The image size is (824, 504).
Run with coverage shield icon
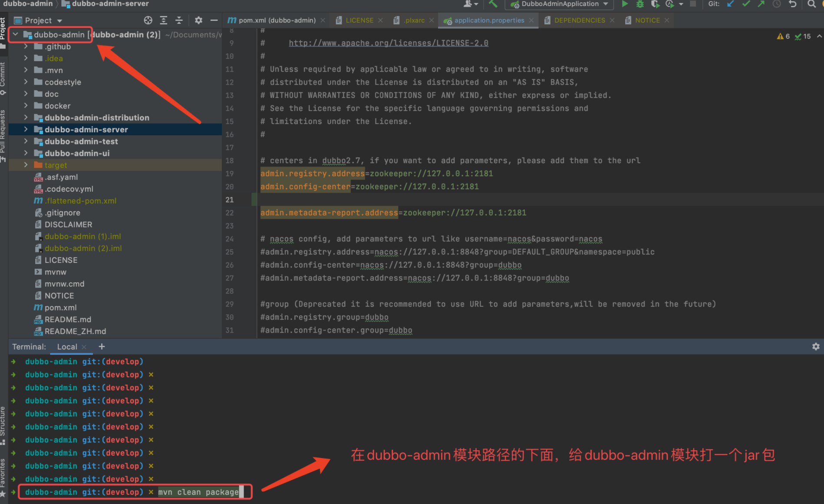click(x=655, y=4)
